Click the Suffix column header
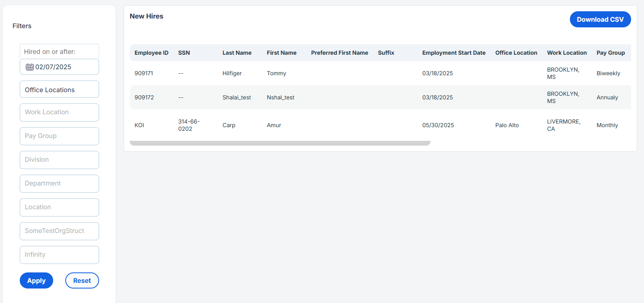The width and height of the screenshot is (644, 303). (386, 53)
